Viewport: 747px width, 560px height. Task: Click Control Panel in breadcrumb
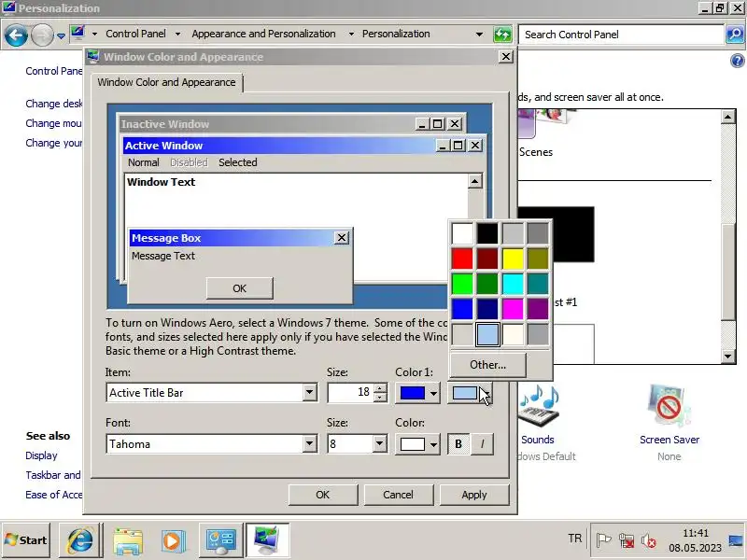pyautogui.click(x=135, y=34)
